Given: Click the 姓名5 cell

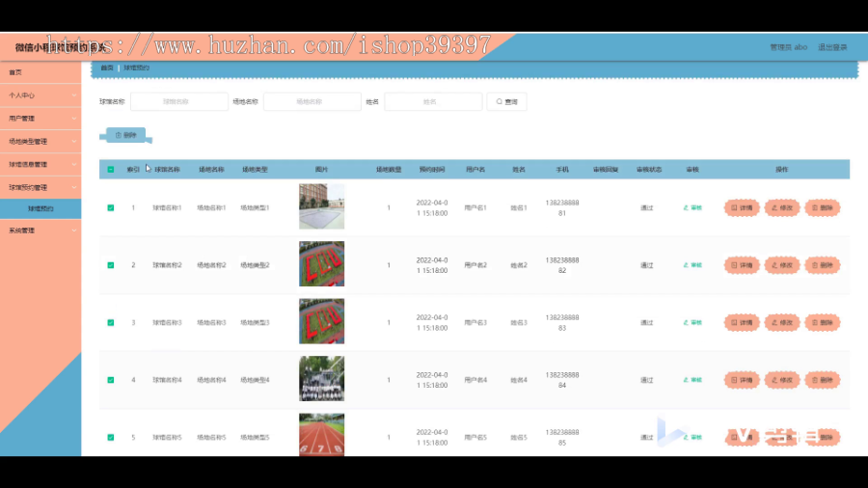Looking at the screenshot, I should 519,437.
